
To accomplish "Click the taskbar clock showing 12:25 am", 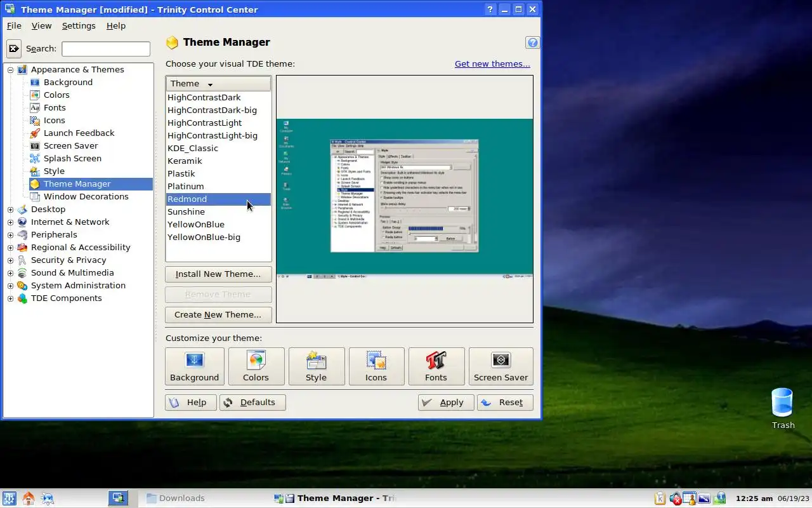I will click(754, 498).
